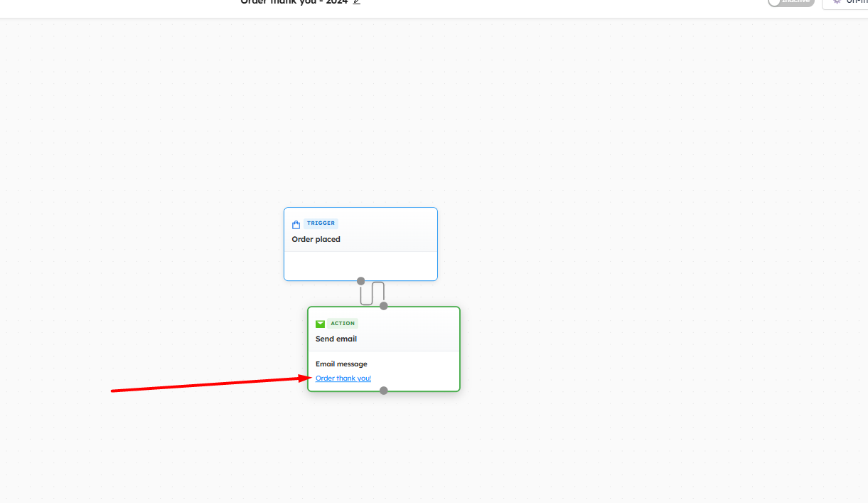This screenshot has height=503, width=868.
Task: Click the empty body of trigger node
Action: (360, 265)
